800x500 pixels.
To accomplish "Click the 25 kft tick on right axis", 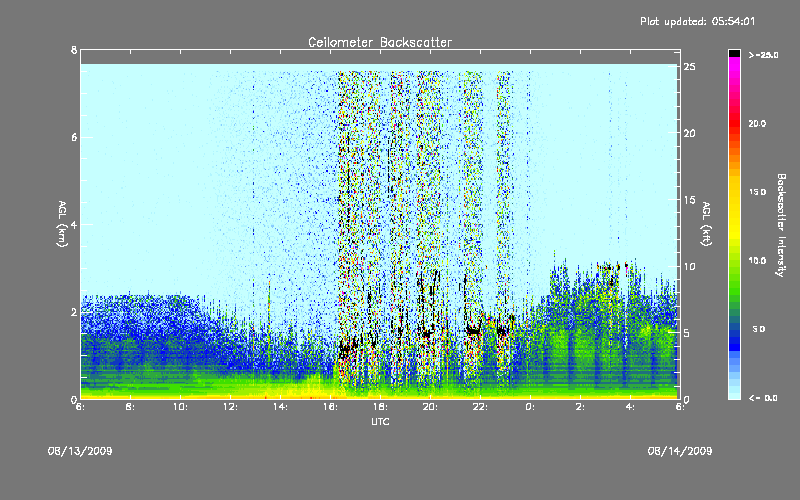I will [690, 67].
